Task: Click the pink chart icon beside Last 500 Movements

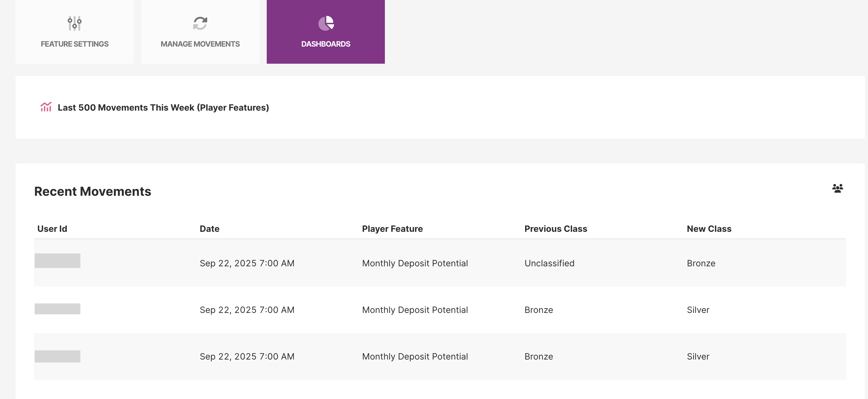Action: click(x=46, y=107)
